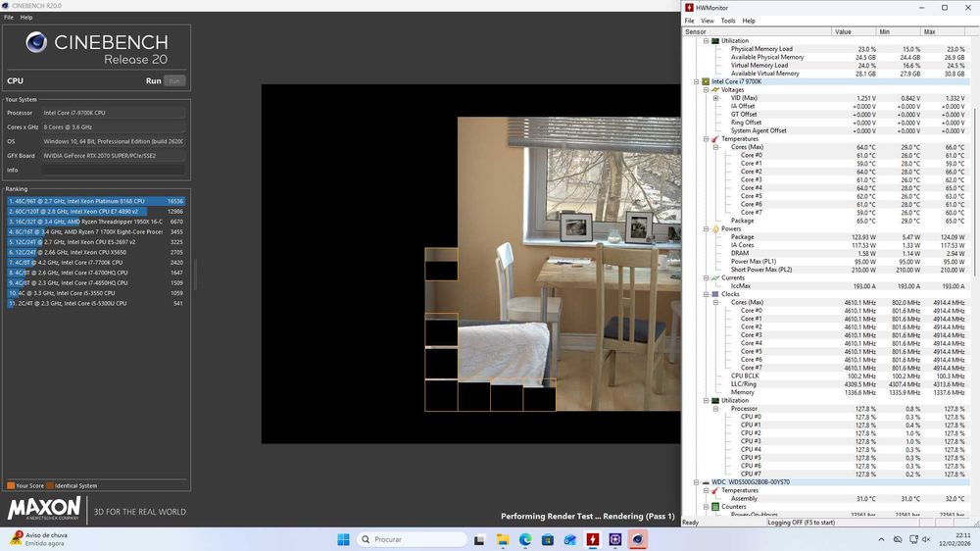The height and width of the screenshot is (551, 980).
Task: Select ranking entry Intel Core i7-7700K CPU
Action: point(96,263)
